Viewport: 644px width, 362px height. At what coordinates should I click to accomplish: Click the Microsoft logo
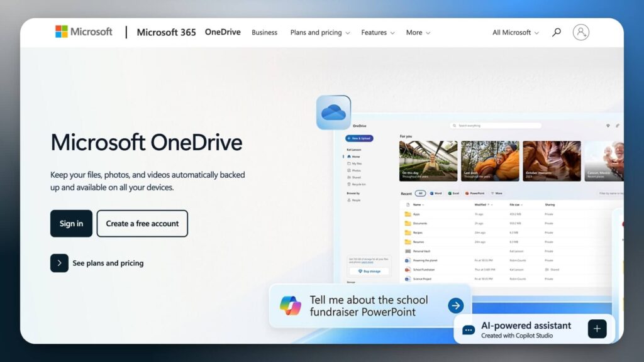click(84, 31)
